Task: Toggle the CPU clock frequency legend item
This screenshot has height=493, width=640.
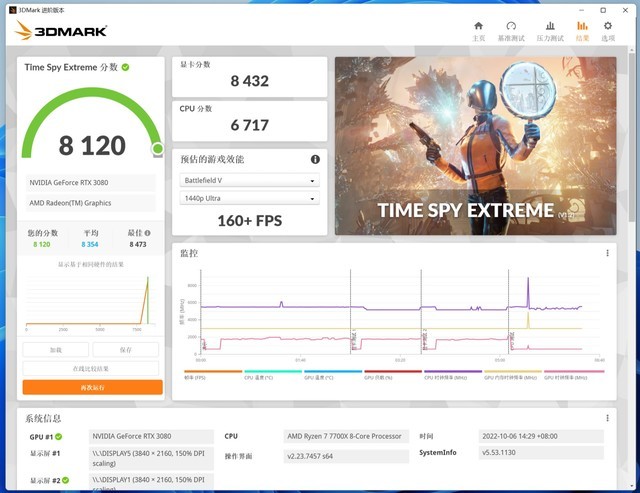Action: click(x=453, y=375)
